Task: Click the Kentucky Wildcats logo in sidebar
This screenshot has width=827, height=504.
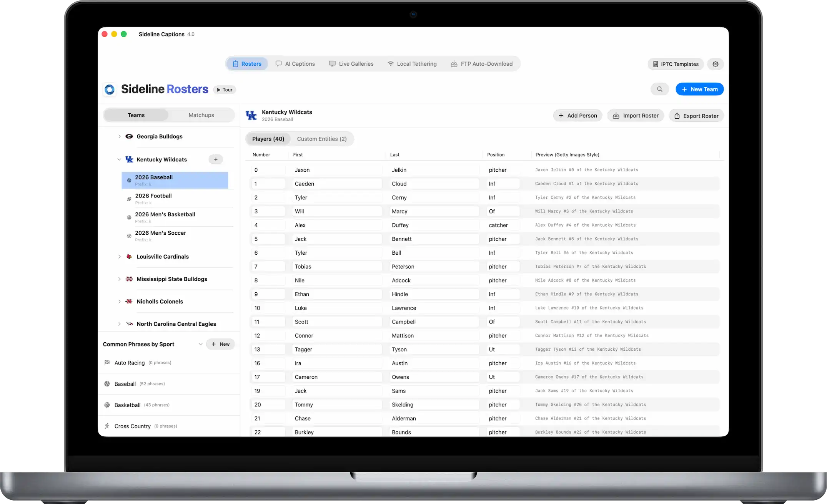Action: tap(129, 159)
